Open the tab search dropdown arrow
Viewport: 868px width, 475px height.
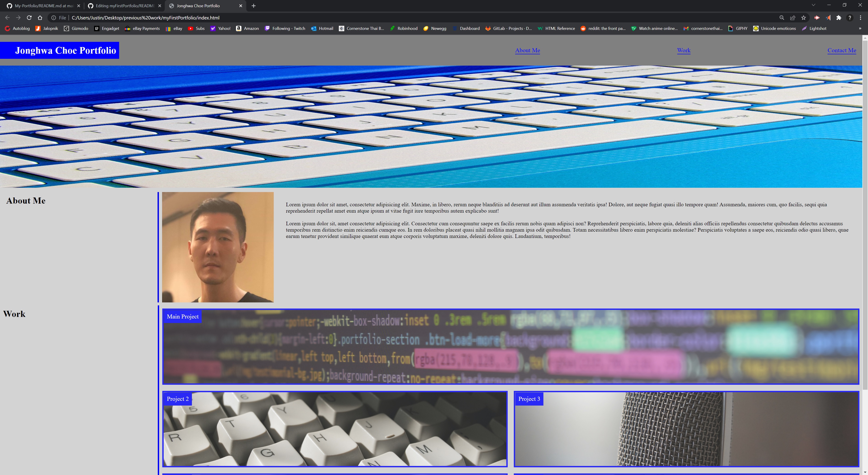(814, 5)
